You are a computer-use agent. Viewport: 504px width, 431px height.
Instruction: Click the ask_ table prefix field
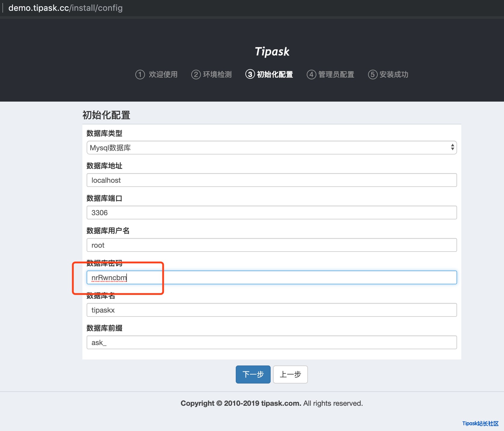click(x=272, y=342)
